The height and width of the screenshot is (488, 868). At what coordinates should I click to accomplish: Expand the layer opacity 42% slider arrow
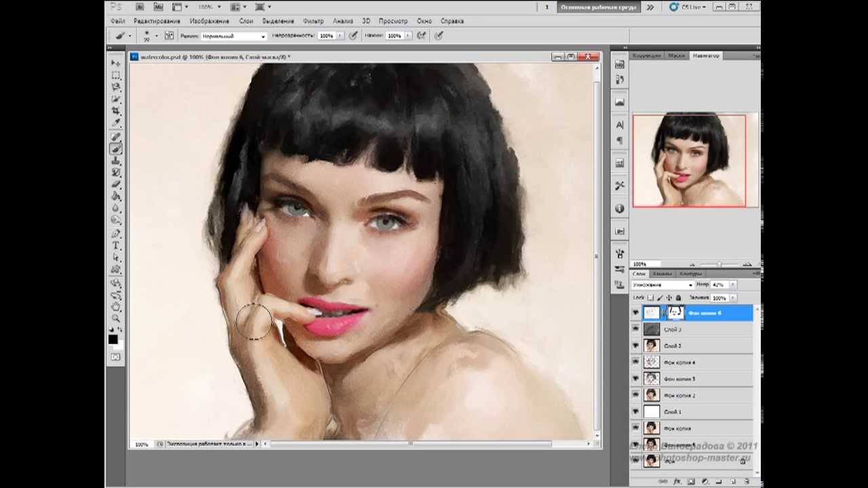(732, 285)
